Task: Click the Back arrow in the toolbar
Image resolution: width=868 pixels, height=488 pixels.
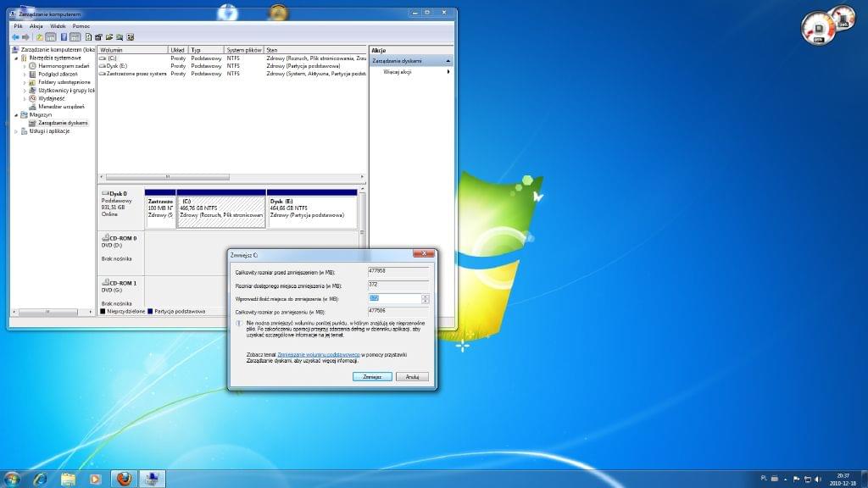Action: (x=15, y=37)
